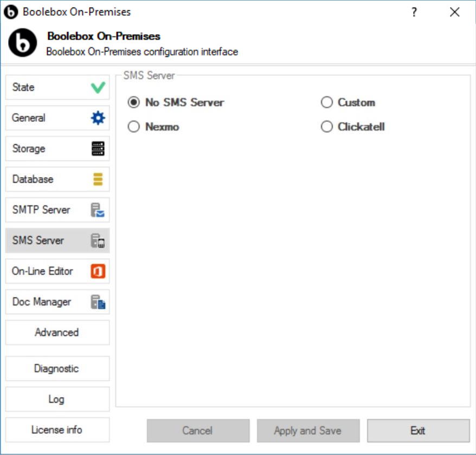Image resolution: width=476 pixels, height=455 pixels.
Task: Close the Boolebox On-Premises window
Action: tap(454, 12)
